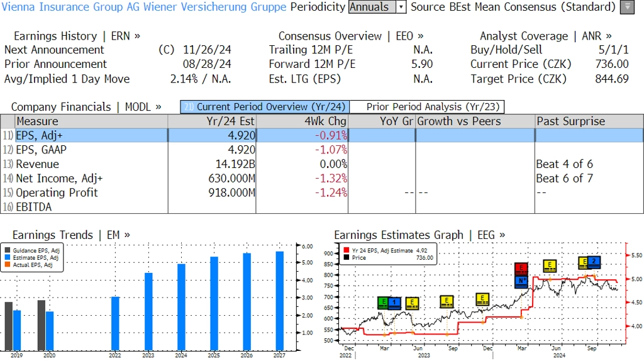
Task: Click the 2019 gray guidance bar
Action: coord(9,326)
